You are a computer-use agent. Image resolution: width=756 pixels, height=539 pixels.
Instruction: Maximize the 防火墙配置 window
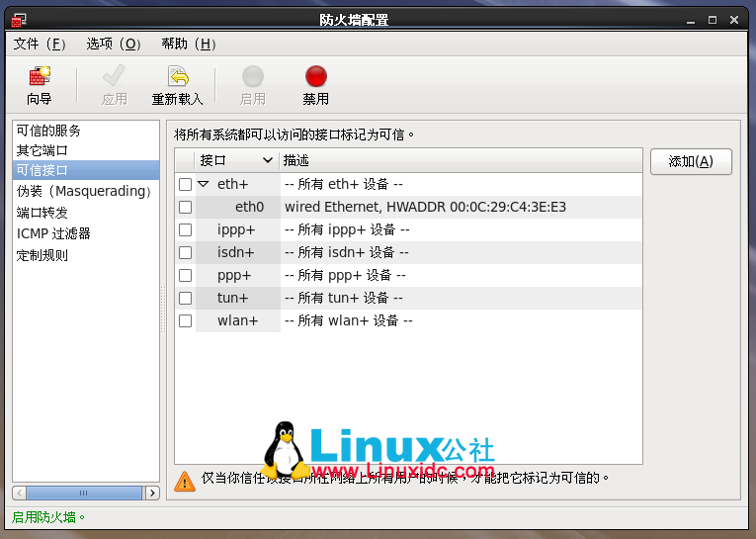pyautogui.click(x=713, y=20)
